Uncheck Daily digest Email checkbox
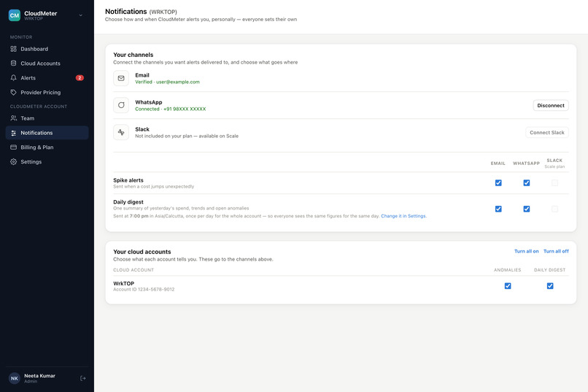The height and width of the screenshot is (392, 588). [498, 209]
